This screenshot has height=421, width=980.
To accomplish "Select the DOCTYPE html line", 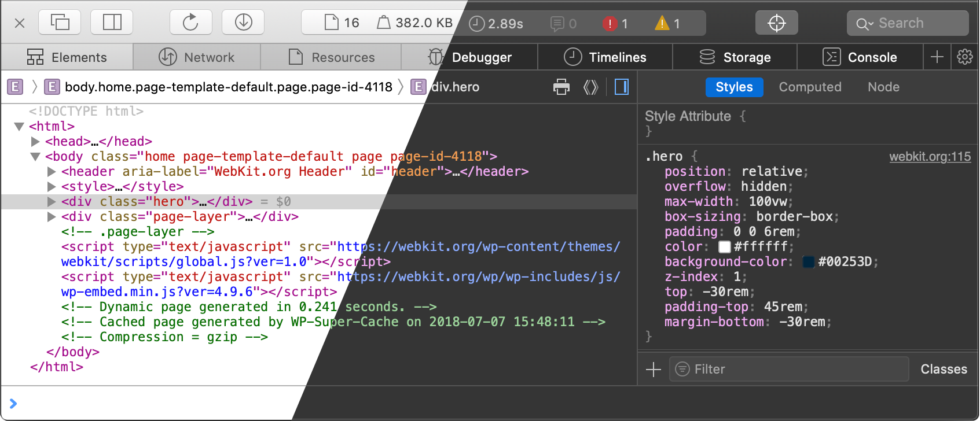I will (x=86, y=111).
